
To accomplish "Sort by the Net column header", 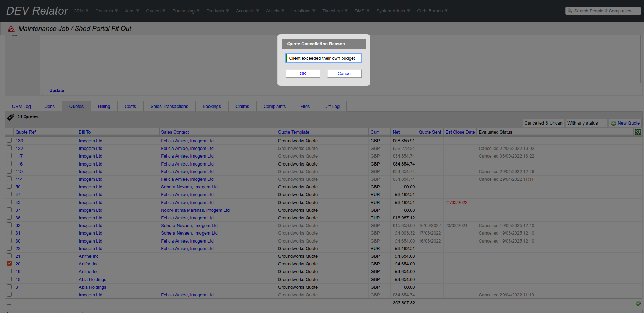I will [x=396, y=132].
